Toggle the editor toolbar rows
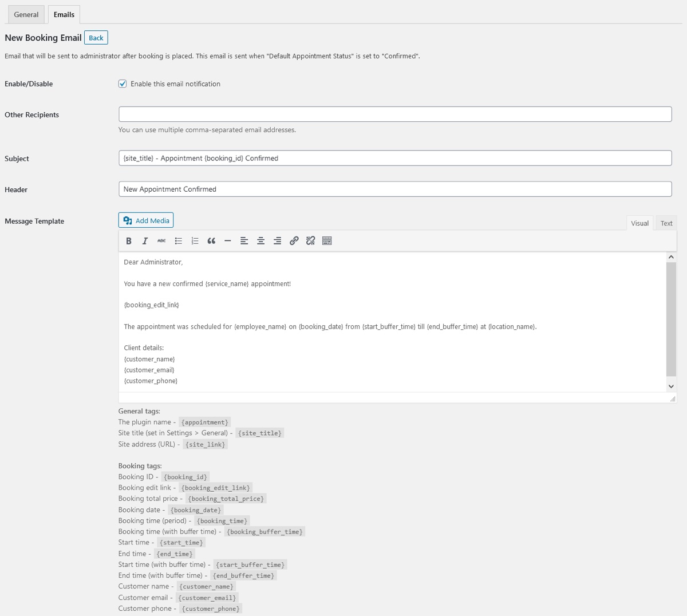 click(327, 241)
